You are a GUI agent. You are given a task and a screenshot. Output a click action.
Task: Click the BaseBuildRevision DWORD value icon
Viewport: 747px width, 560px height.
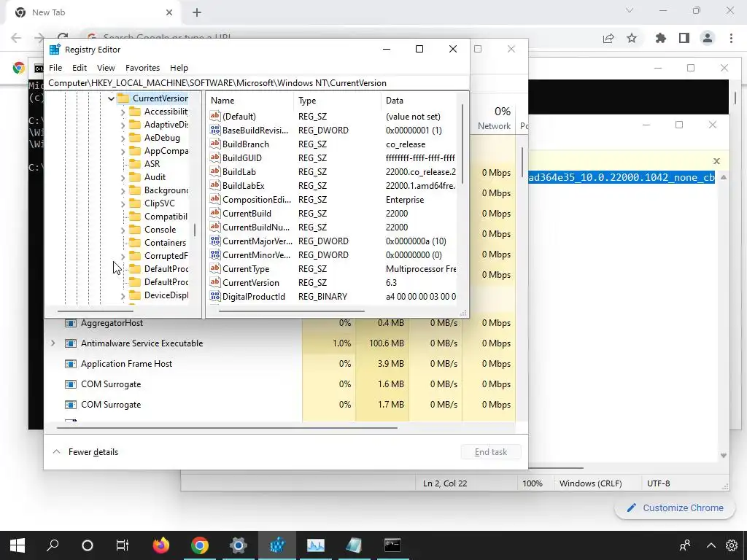pos(215,130)
